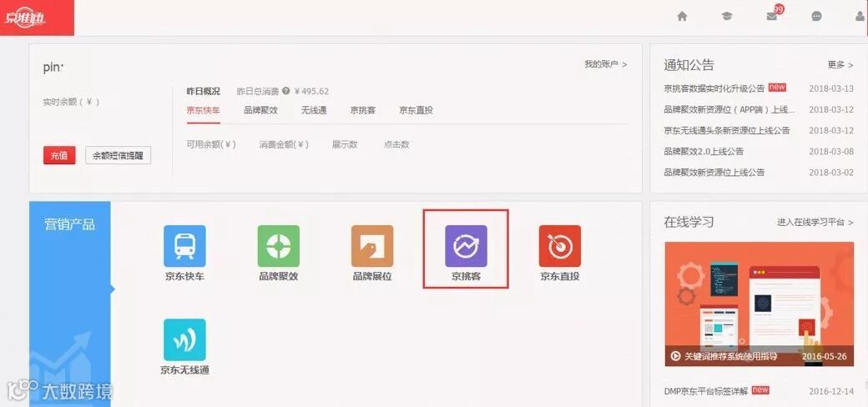Click the 通知公告 panel heading
The image size is (868, 407).
(x=689, y=65)
